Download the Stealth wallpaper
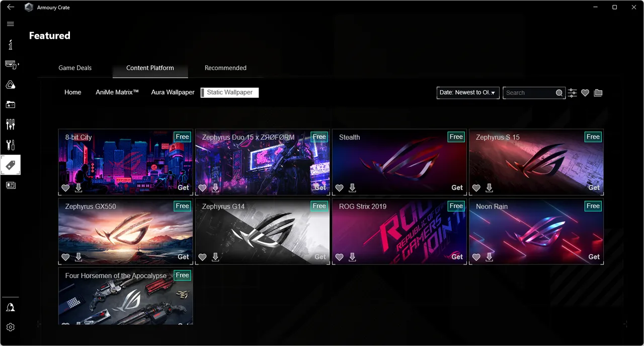The image size is (644, 346). point(352,188)
